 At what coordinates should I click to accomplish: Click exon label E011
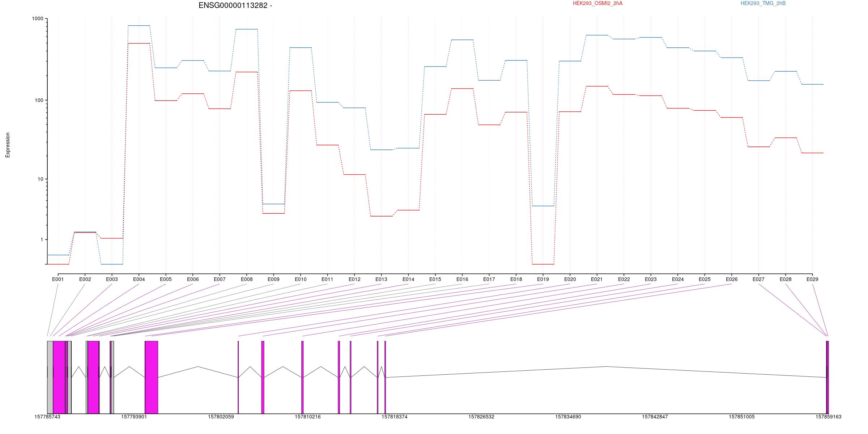(327, 279)
